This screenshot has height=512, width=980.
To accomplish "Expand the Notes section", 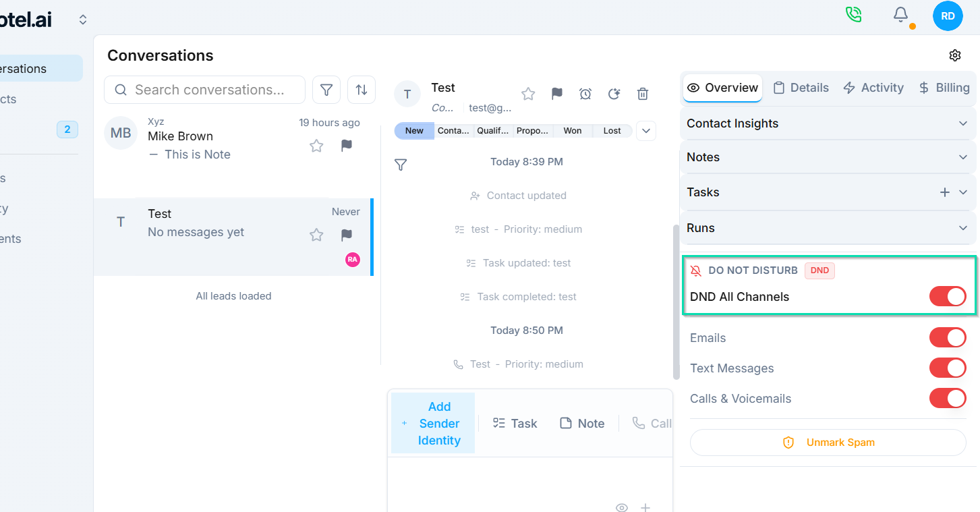I will pyautogui.click(x=828, y=157).
